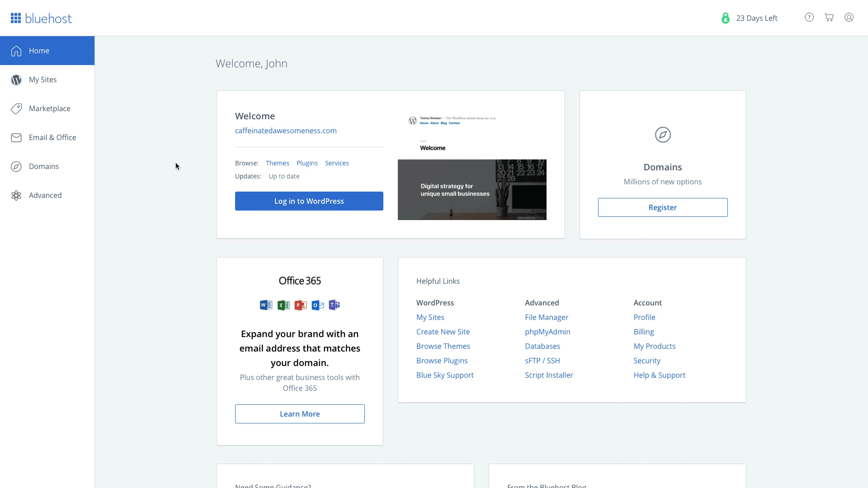Open the caffeinatedawesomeness.com link

pyautogui.click(x=286, y=131)
